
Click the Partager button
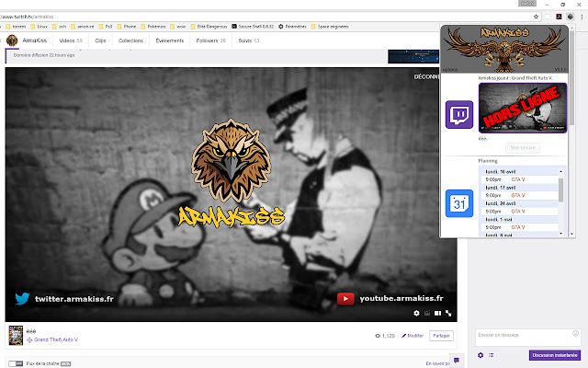tap(441, 336)
